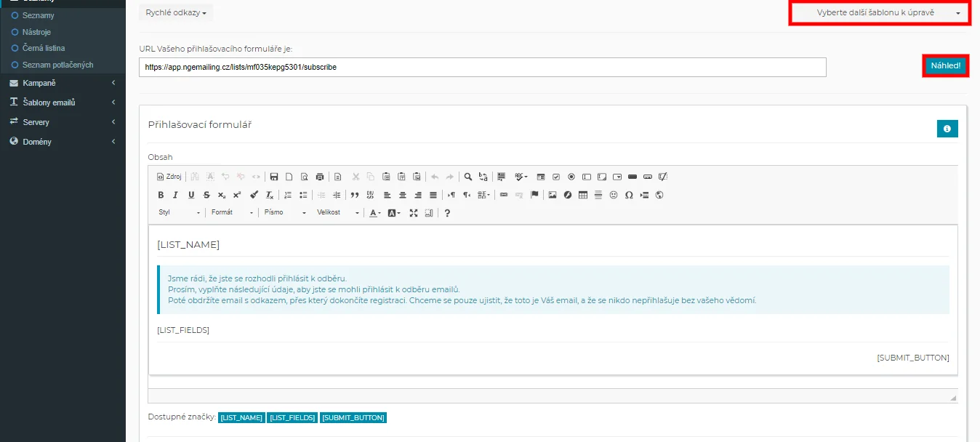Insert a checkbox form field from toolbar

tap(556, 177)
